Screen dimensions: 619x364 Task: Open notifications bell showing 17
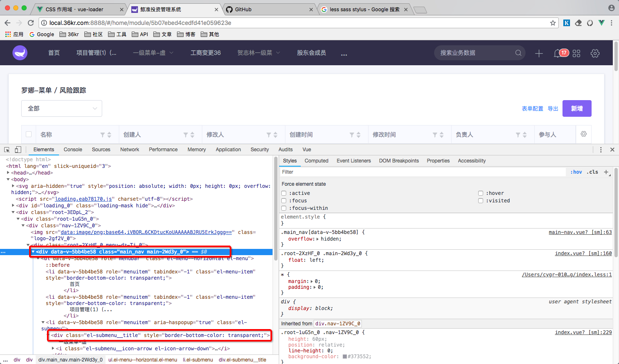coord(561,53)
